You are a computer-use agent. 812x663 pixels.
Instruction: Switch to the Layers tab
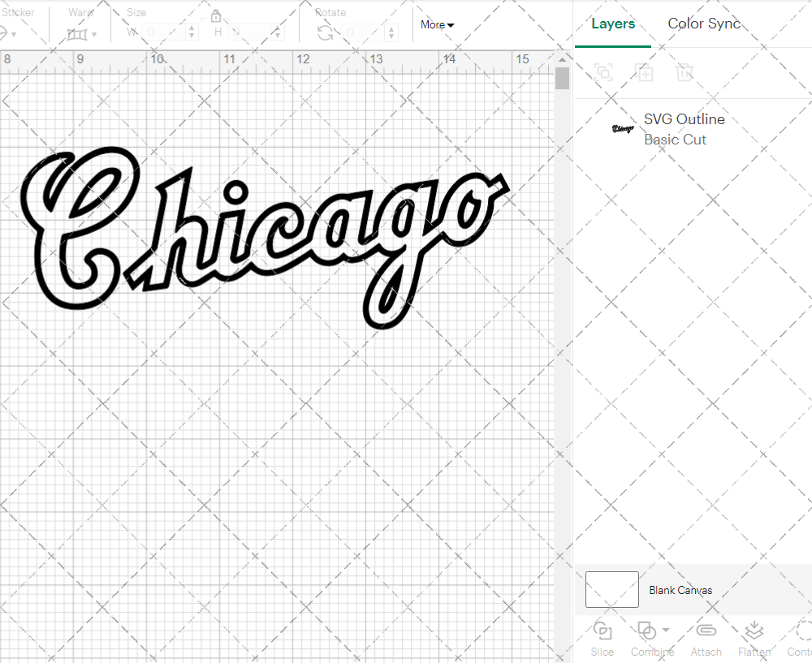612,24
